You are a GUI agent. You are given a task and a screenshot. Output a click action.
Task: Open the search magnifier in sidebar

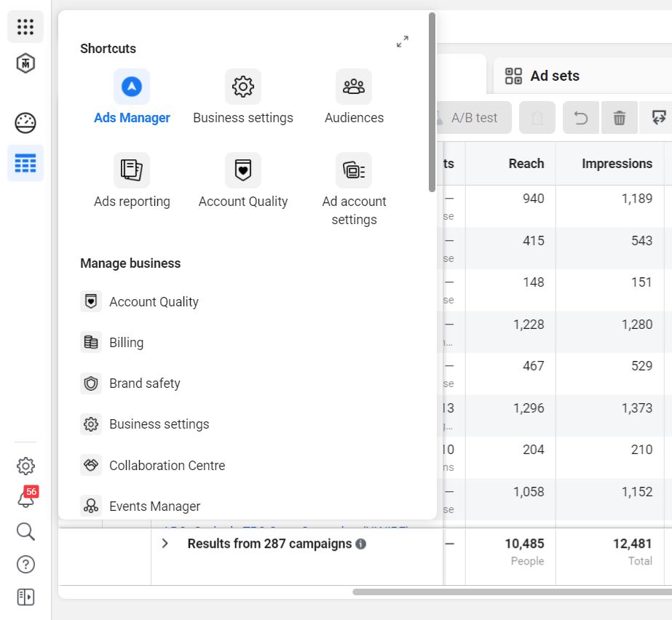25,532
